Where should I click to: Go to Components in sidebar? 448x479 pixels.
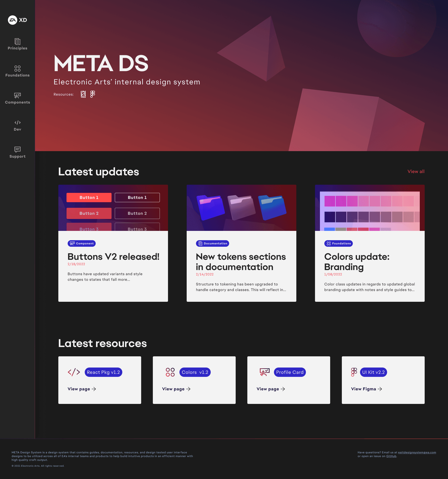click(x=17, y=98)
